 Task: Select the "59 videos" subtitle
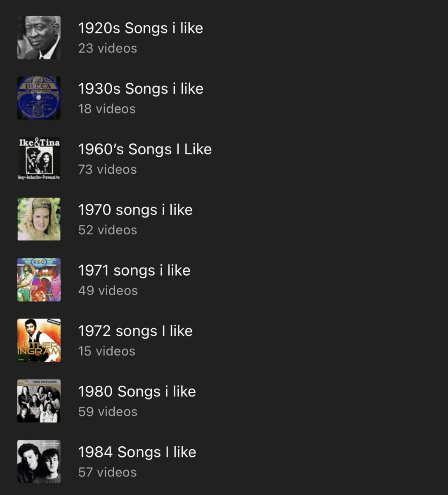[x=108, y=412]
